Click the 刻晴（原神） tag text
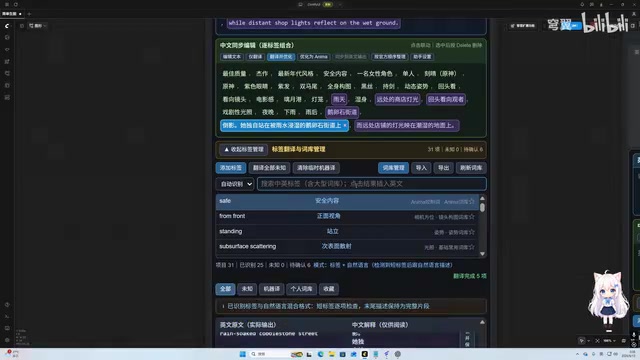The height and width of the screenshot is (360, 640). (x=440, y=74)
